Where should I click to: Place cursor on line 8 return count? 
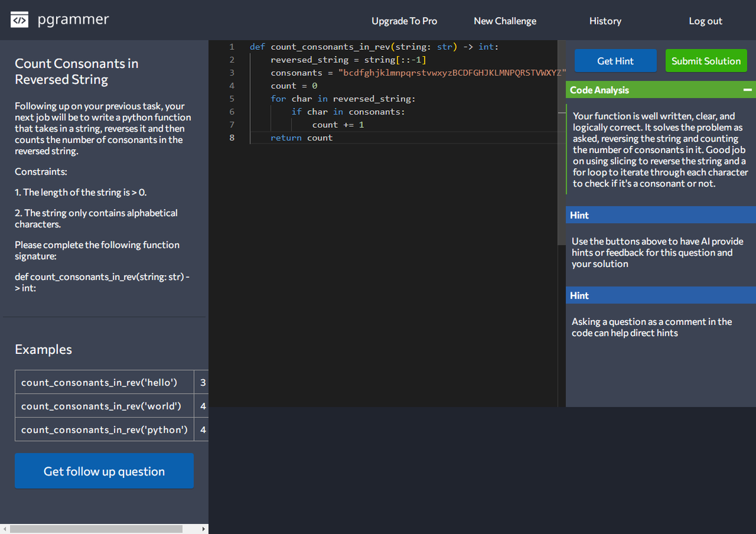pyautogui.click(x=301, y=137)
